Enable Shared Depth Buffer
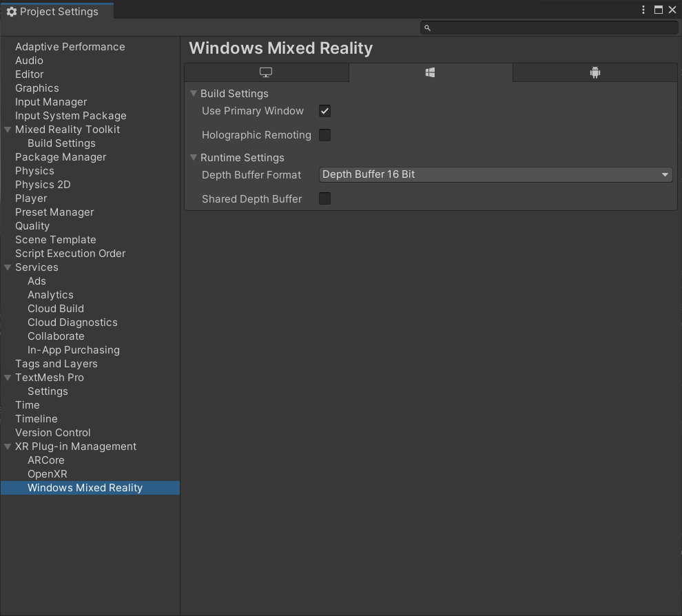Screen dimensions: 682x616 (324, 198)
